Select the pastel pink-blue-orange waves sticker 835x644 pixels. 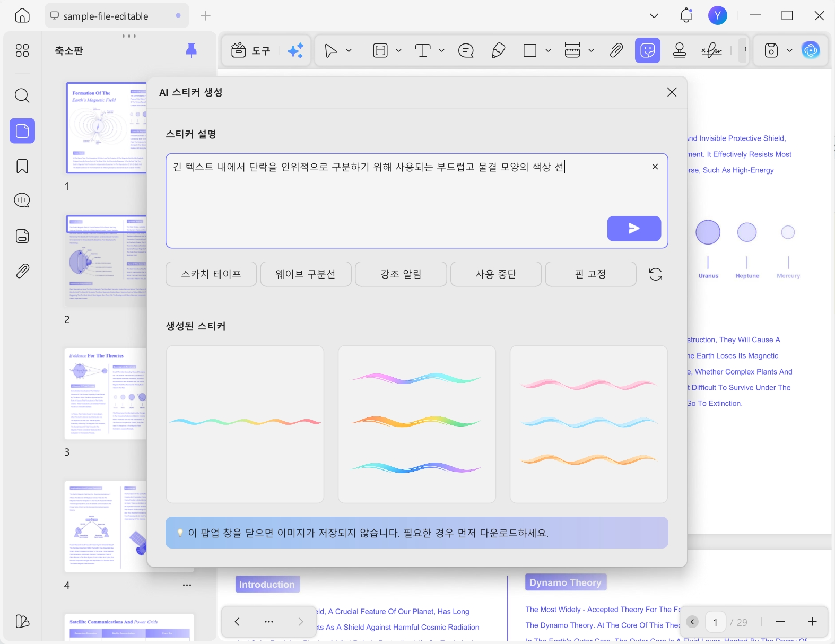point(589,424)
